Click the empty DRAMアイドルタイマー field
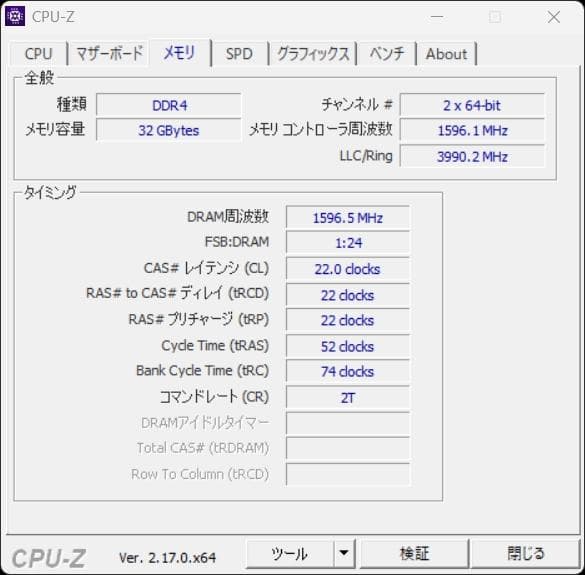The width and height of the screenshot is (585, 575). (348, 424)
